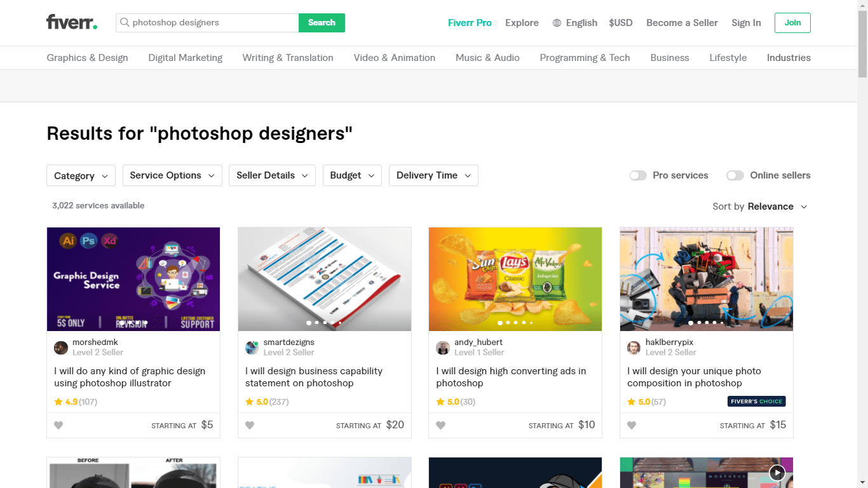868x488 pixels.
Task: Expand the Budget filter
Action: [352, 175]
